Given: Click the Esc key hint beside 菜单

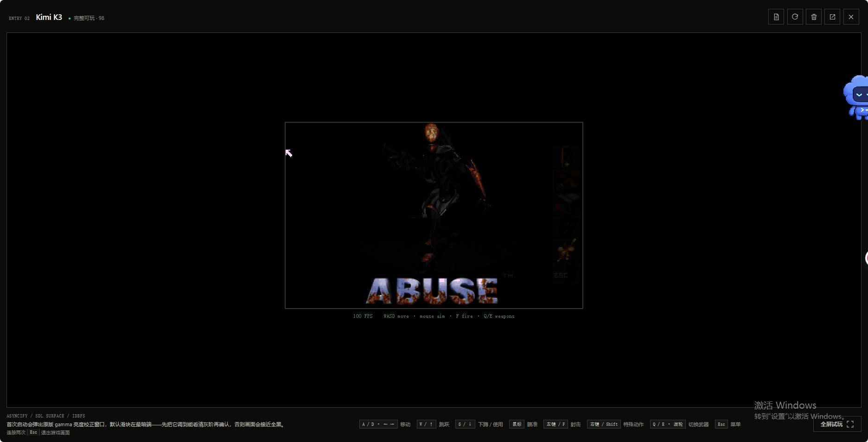Looking at the screenshot, I should click(x=721, y=424).
